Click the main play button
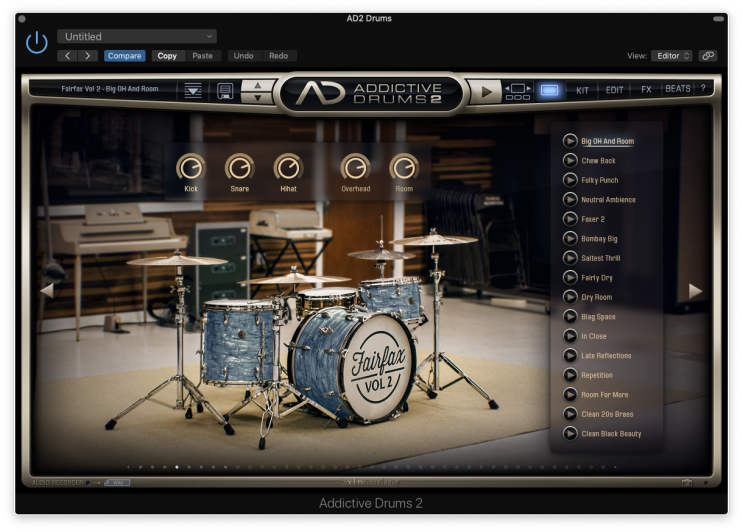The height and width of the screenshot is (532, 743). [486, 91]
